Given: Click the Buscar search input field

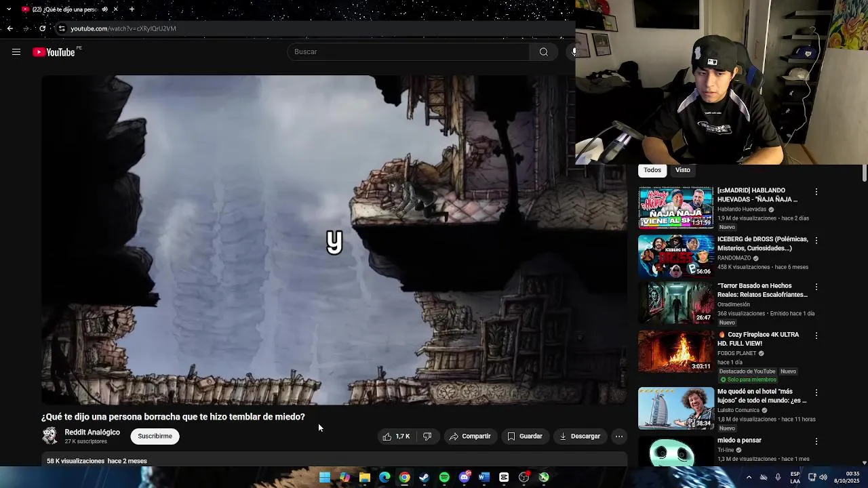Looking at the screenshot, I should [409, 52].
